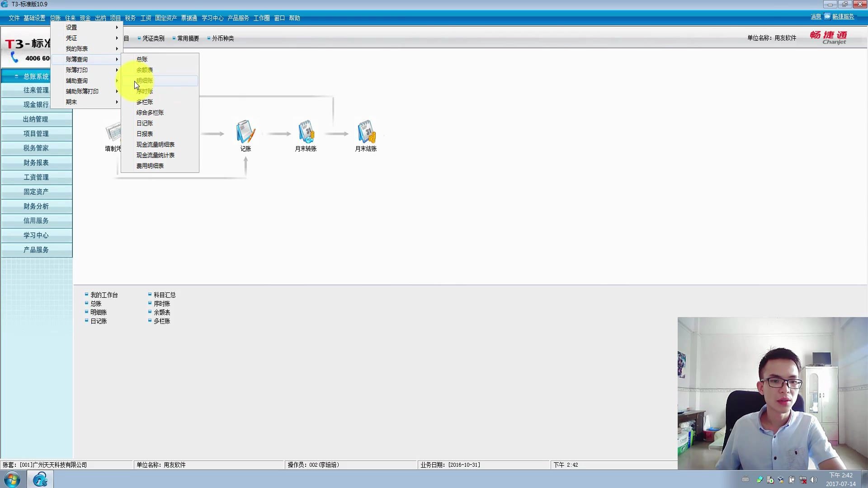This screenshot has width=868, height=488.
Task: Click 常用摘要 toolbar shortcut
Action: point(188,38)
